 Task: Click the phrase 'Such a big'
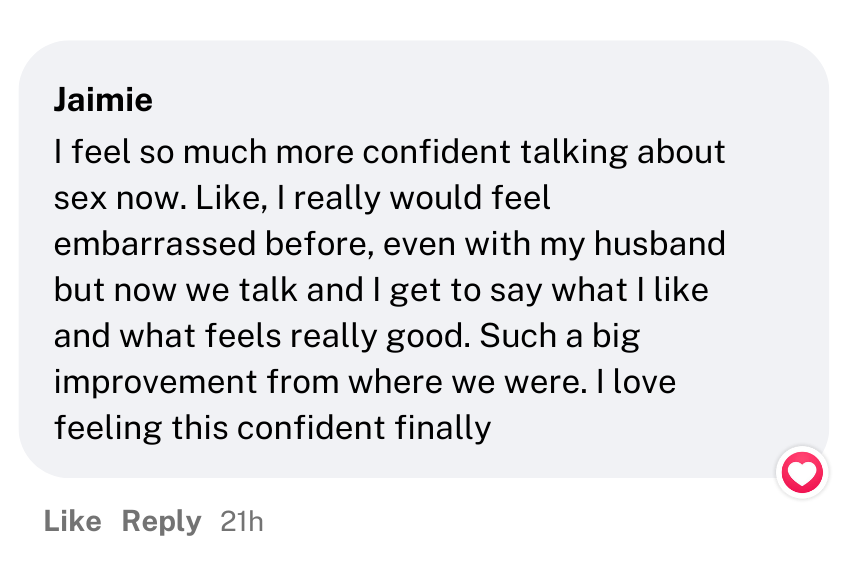coord(559,336)
